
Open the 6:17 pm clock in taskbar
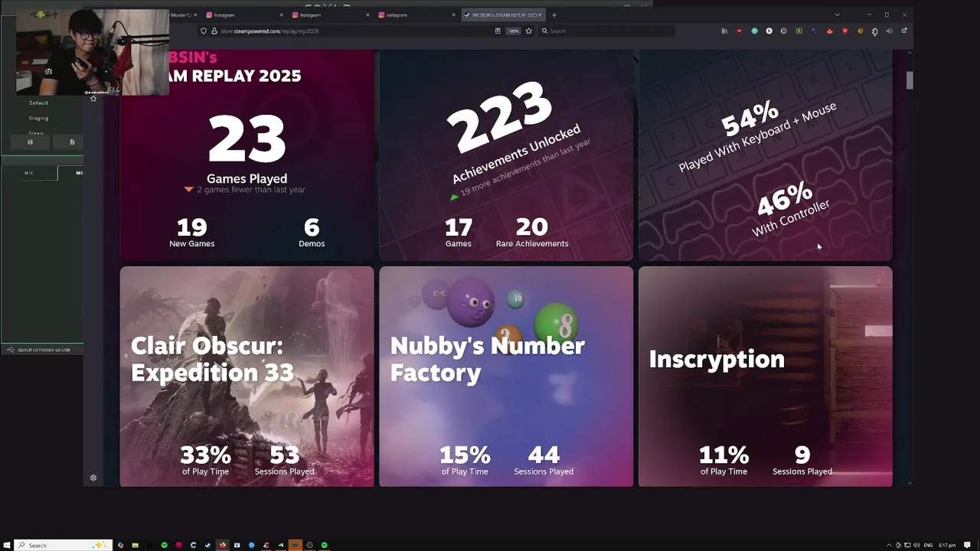tap(947, 545)
